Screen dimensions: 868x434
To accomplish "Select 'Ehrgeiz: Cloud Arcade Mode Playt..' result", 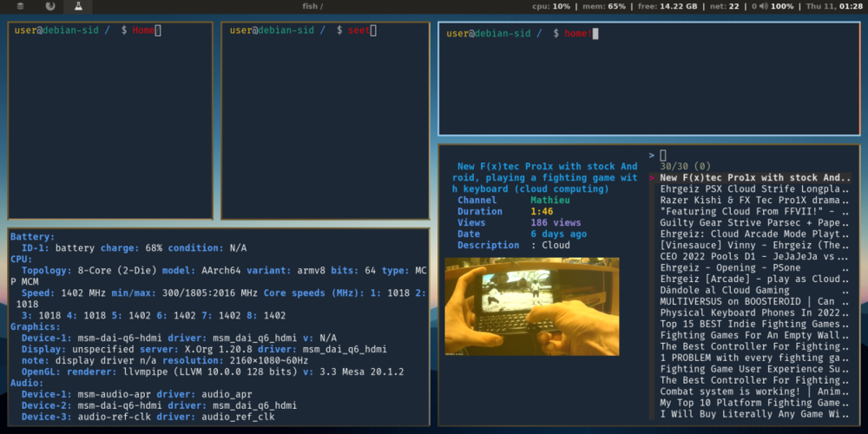I will (x=754, y=233).
